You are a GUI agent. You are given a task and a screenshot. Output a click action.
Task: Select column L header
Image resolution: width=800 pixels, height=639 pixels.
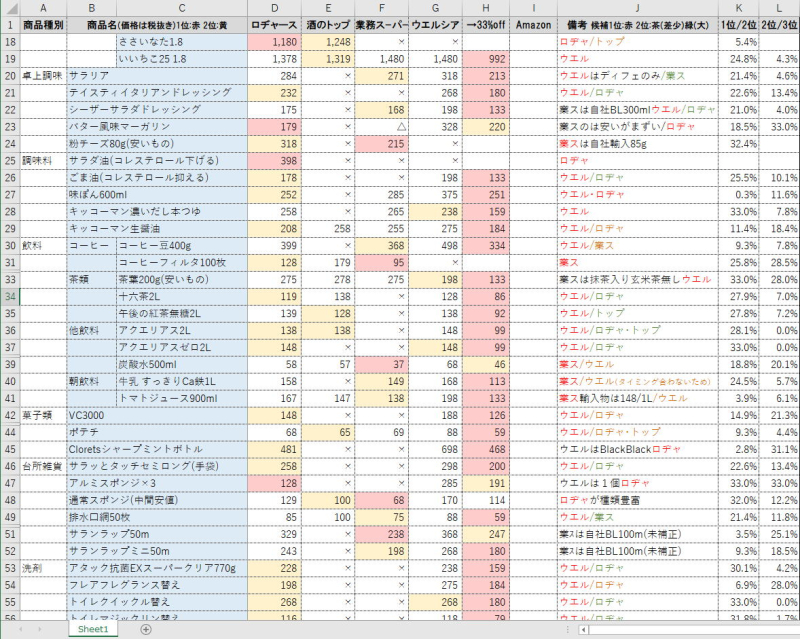(x=779, y=8)
